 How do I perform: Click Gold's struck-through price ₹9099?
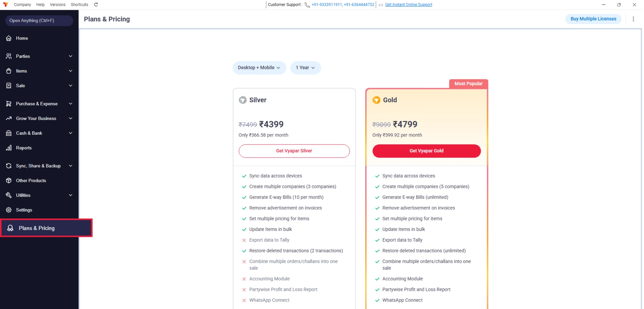pos(381,125)
